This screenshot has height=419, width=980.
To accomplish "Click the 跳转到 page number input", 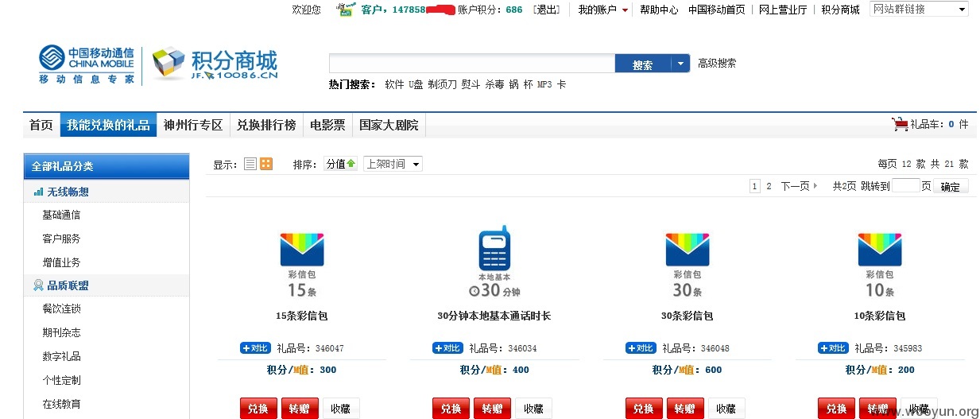I will [x=905, y=186].
